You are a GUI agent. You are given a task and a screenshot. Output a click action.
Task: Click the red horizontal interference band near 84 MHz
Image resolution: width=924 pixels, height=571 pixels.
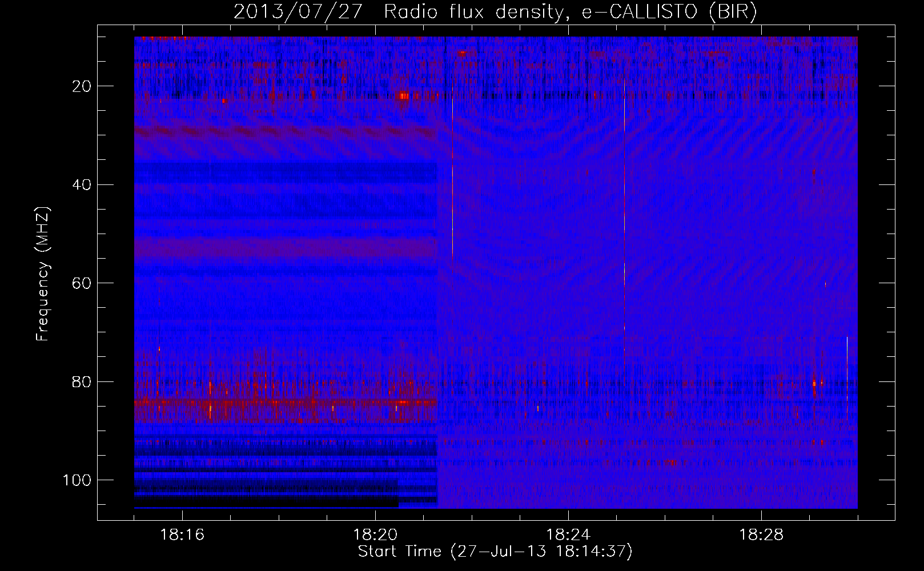coord(286,403)
